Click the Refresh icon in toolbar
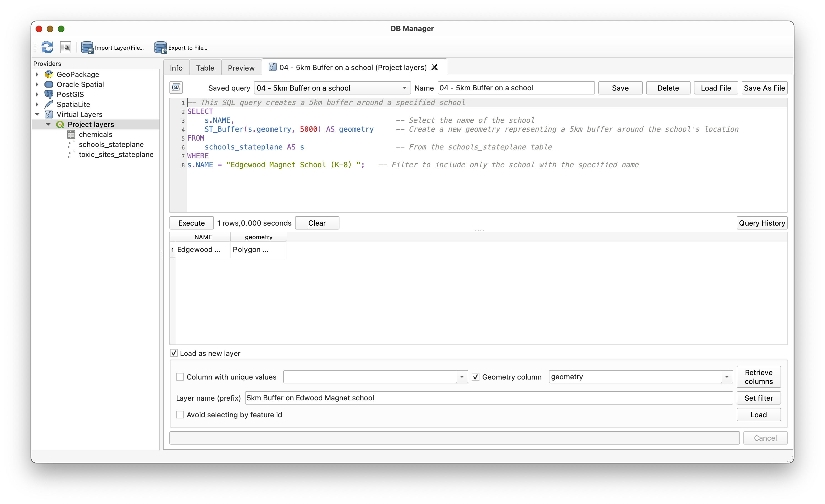 pos(47,47)
